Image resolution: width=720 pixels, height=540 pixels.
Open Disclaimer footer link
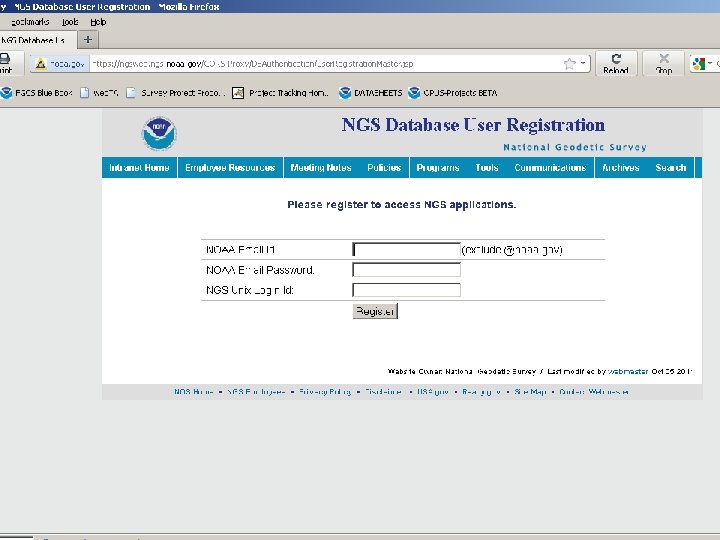pos(384,392)
